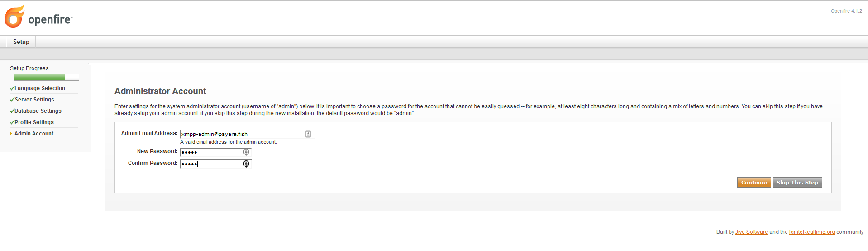Visit the IgniteRealtime.org link
This screenshot has height=251, width=868.
coord(812,232)
